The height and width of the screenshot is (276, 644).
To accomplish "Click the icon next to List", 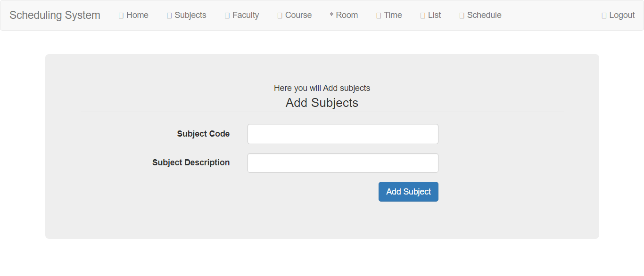I will 423,16.
